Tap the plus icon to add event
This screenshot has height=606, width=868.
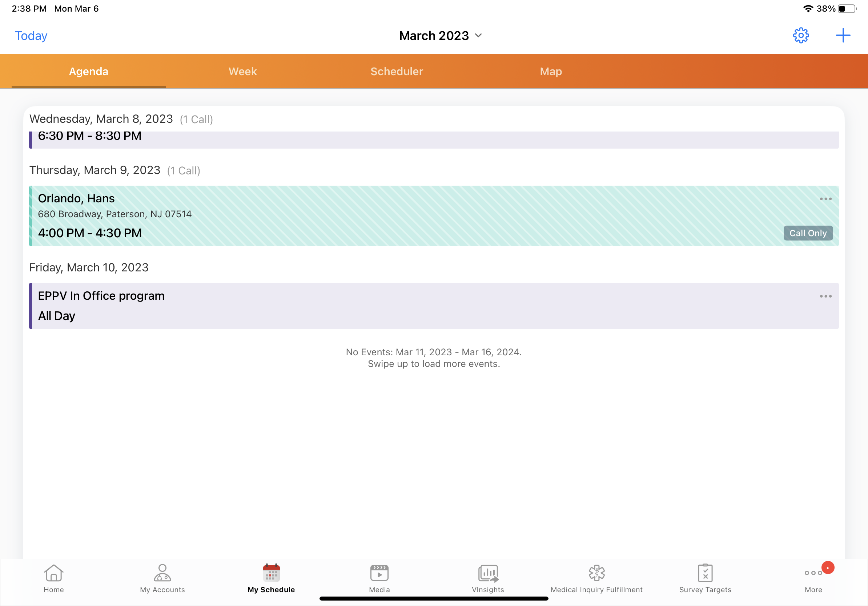[843, 36]
